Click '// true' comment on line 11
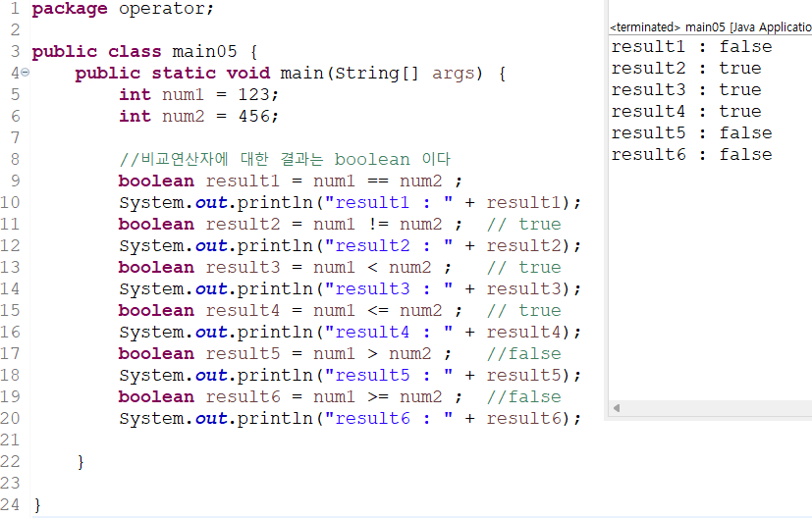 coord(524,224)
